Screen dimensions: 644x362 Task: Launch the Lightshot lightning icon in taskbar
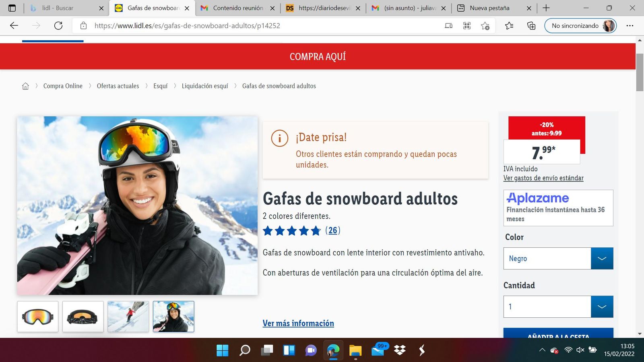421,350
